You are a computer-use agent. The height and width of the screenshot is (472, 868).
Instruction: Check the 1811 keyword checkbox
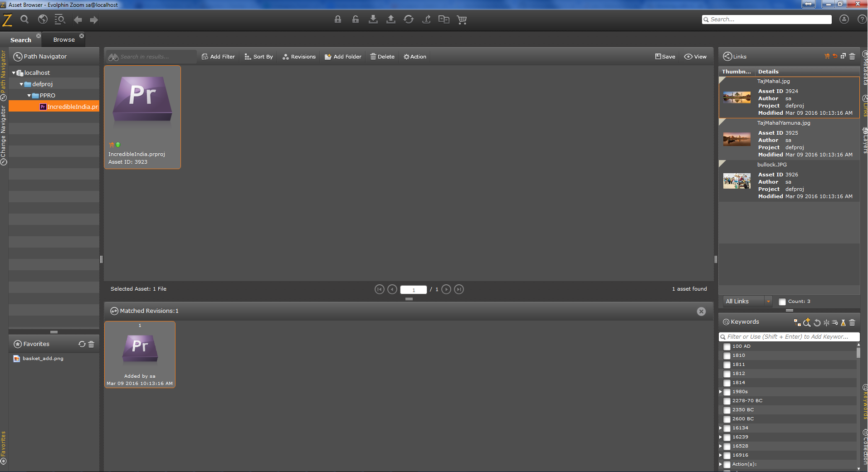(727, 365)
